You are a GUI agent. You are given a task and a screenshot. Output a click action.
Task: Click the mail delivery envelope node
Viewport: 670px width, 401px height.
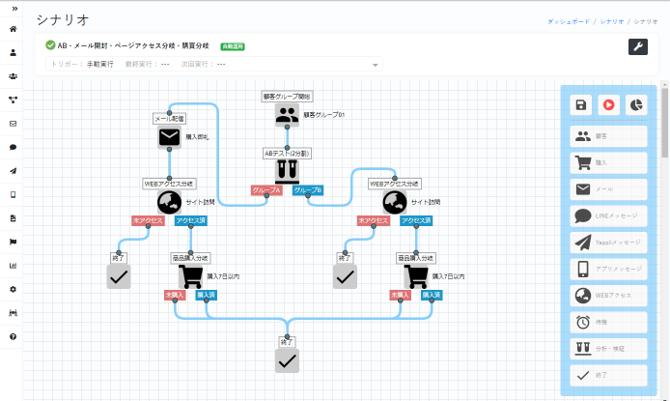[169, 137]
